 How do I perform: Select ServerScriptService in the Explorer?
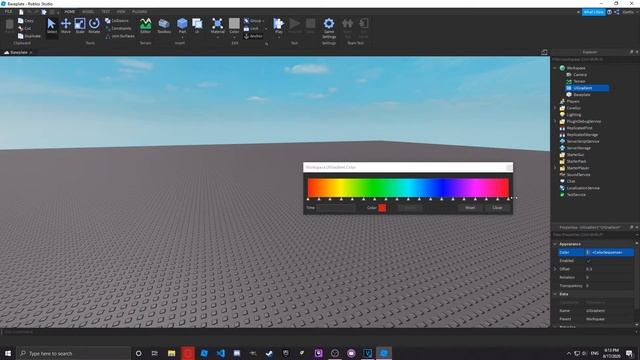(x=580, y=141)
